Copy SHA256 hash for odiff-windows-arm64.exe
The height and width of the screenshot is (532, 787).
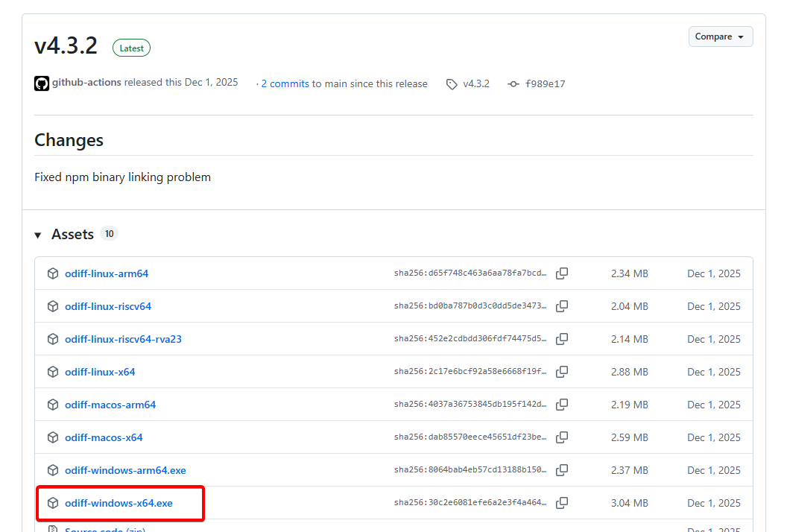(562, 470)
